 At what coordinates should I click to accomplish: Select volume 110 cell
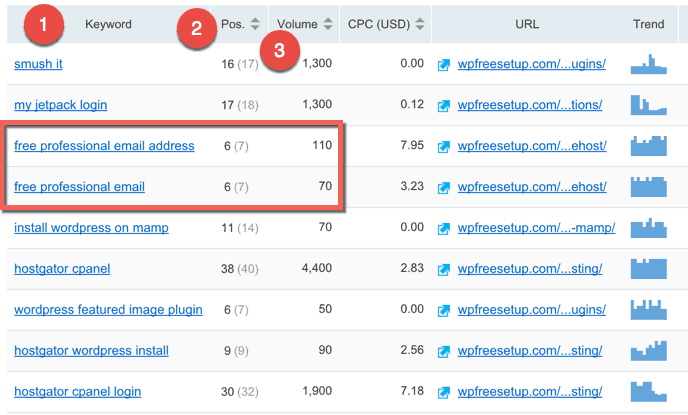322,145
